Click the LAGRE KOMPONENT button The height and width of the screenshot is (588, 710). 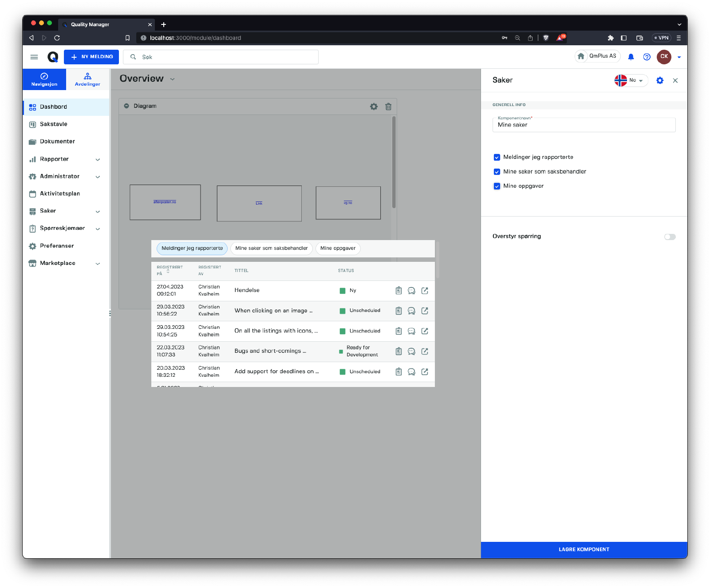click(584, 549)
